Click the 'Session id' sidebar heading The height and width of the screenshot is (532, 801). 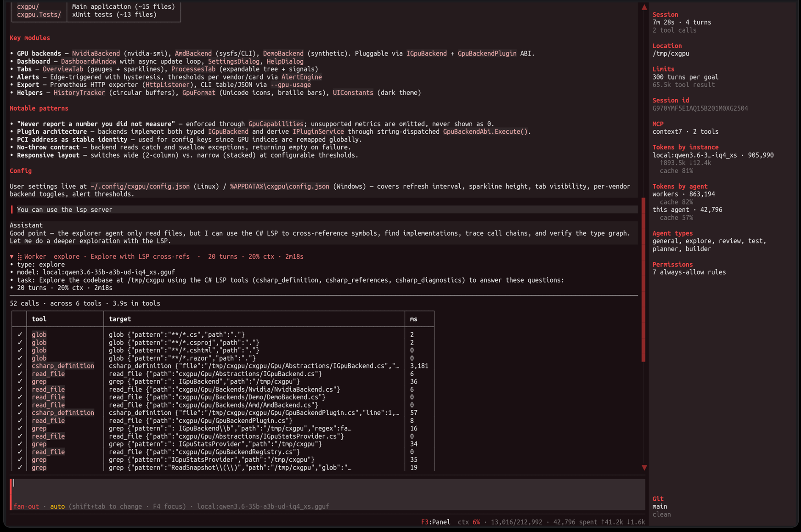point(671,100)
